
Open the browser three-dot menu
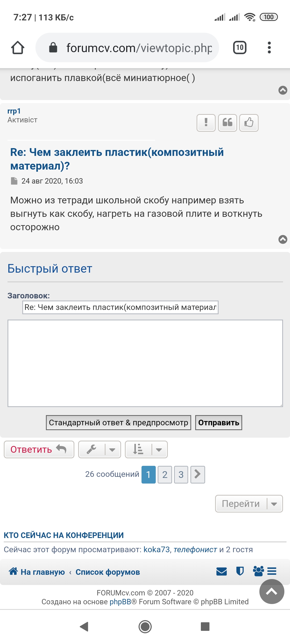click(269, 48)
